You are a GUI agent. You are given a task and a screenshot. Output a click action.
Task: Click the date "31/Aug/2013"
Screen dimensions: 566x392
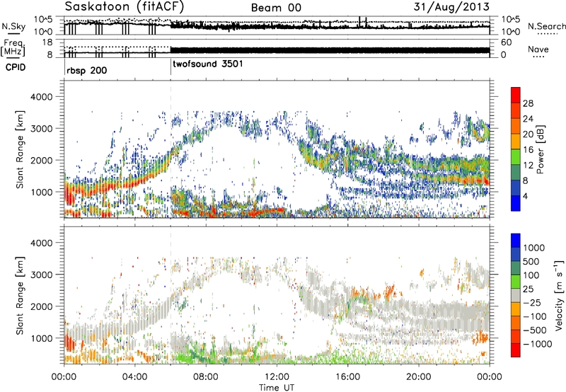click(451, 6)
